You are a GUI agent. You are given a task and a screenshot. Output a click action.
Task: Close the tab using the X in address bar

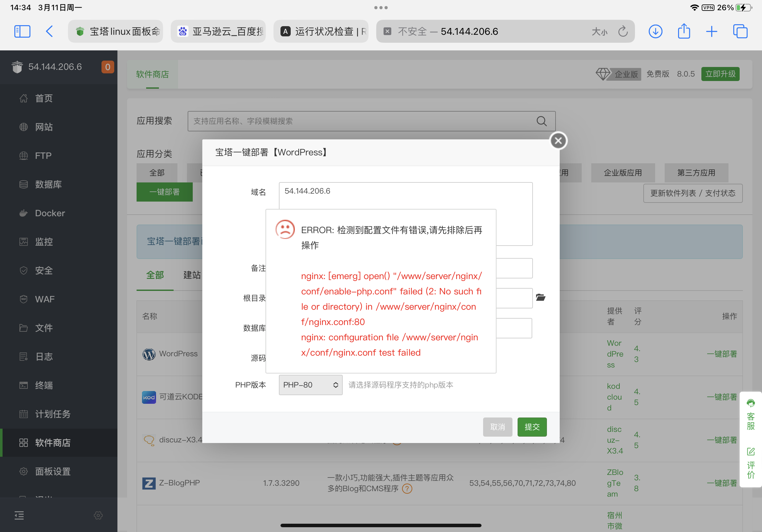(x=387, y=32)
